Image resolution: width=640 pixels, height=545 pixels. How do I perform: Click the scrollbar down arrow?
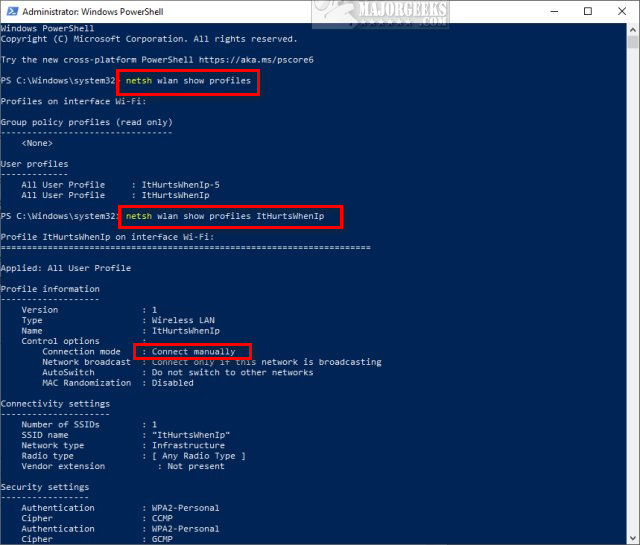(x=633, y=538)
